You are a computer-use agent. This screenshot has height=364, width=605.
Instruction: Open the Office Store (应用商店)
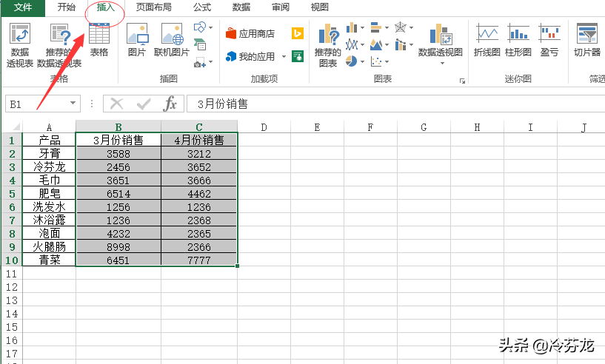pos(250,33)
